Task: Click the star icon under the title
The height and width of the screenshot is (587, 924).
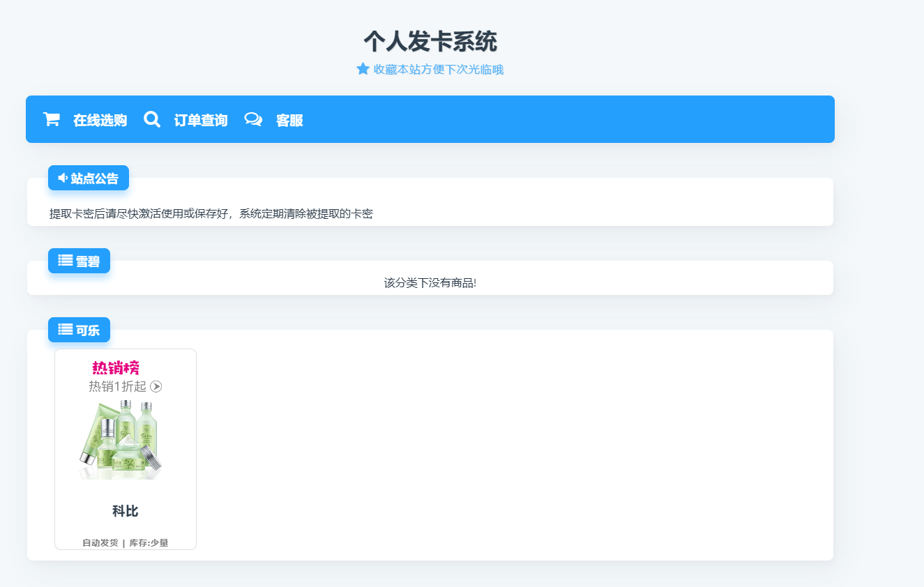Action: tap(363, 69)
